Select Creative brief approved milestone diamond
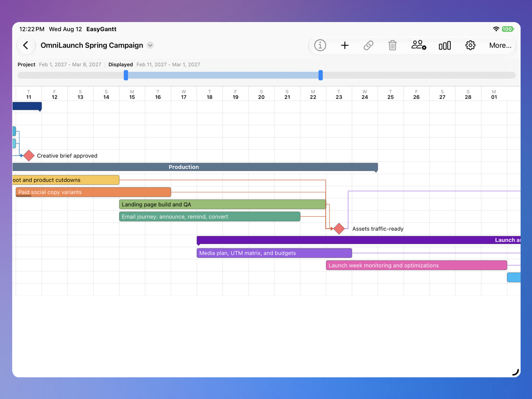 pyautogui.click(x=29, y=156)
